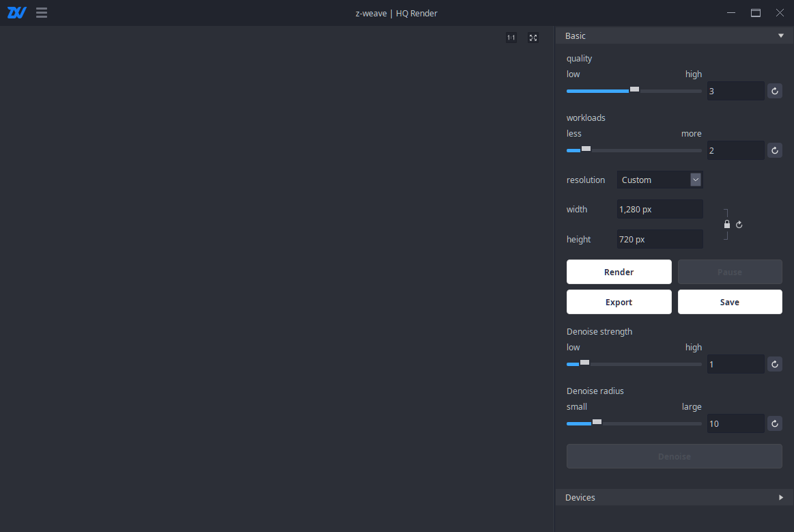Click the Denoise button
Screen dimensions: 794x532
click(674, 456)
